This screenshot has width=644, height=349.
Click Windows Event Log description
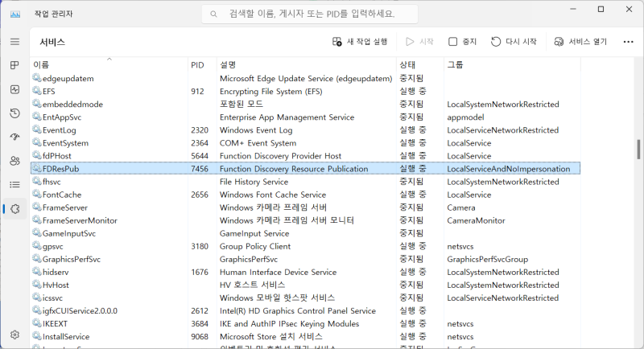pyautogui.click(x=256, y=130)
